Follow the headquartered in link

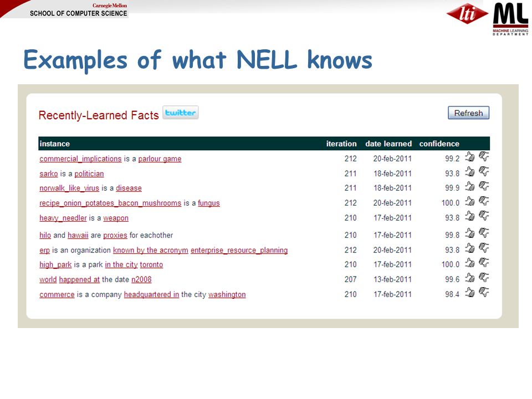[151, 294]
